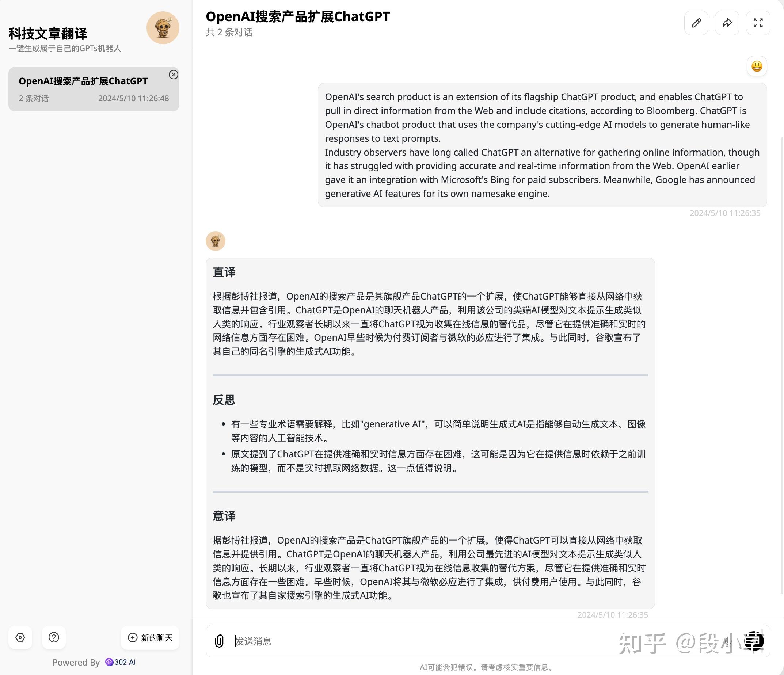The height and width of the screenshot is (675, 784).
Task: Open help using the question mark icon
Action: pyautogui.click(x=54, y=638)
